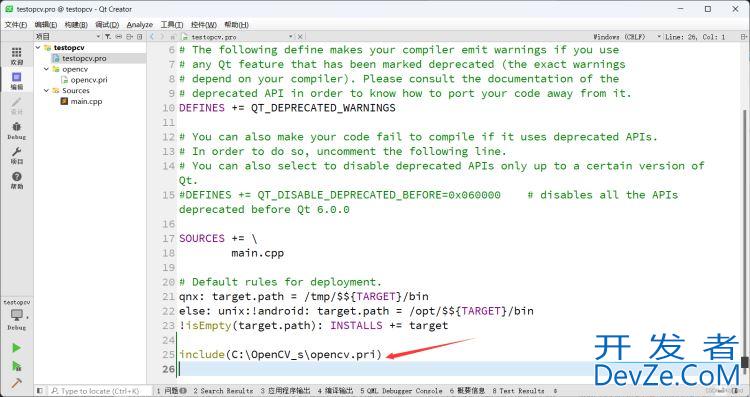Switch to the Edit (编辑) mode
The height and width of the screenshot is (397, 750).
coord(16,81)
